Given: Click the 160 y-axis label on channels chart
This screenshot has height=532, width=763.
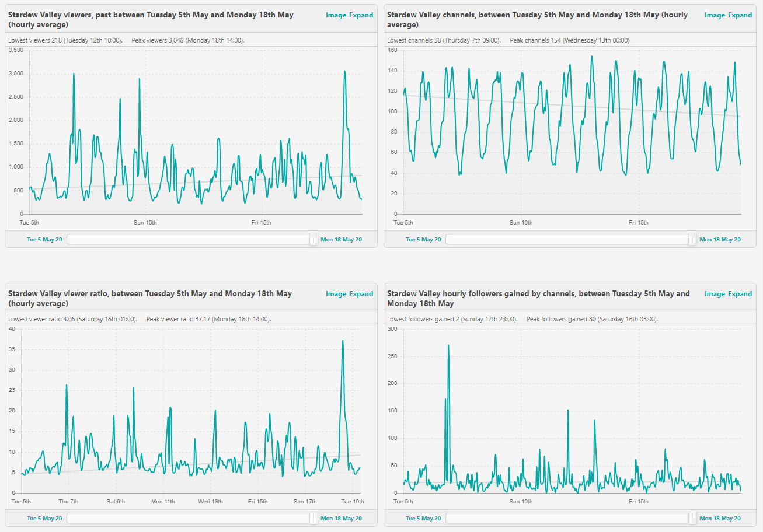Looking at the screenshot, I should (392, 50).
